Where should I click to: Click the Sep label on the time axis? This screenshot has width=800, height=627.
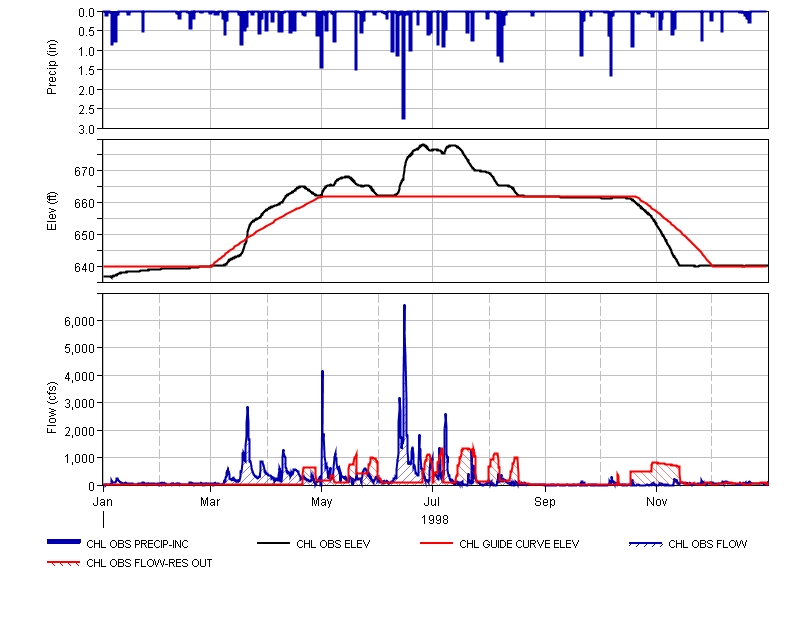pyautogui.click(x=544, y=499)
